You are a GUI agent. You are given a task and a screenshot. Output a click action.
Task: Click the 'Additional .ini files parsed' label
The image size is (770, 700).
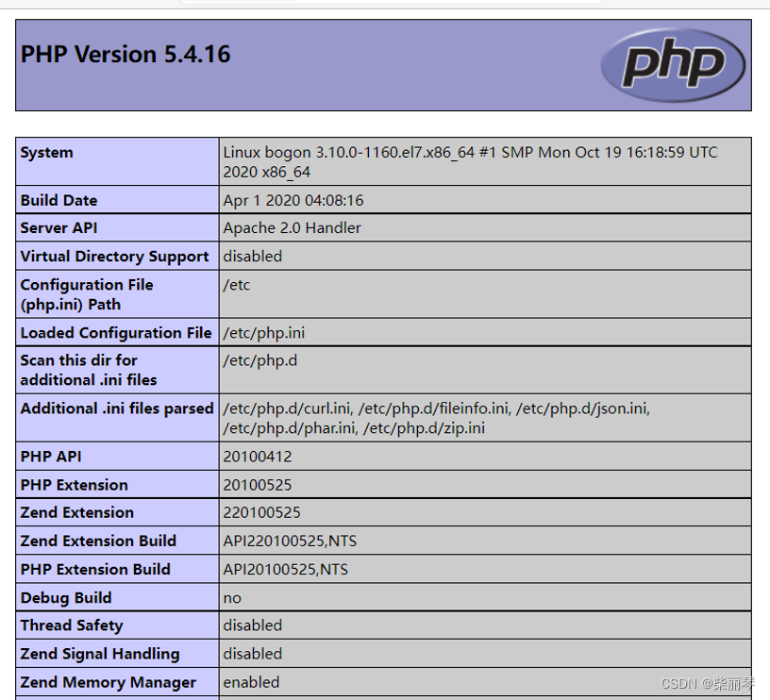tap(117, 408)
